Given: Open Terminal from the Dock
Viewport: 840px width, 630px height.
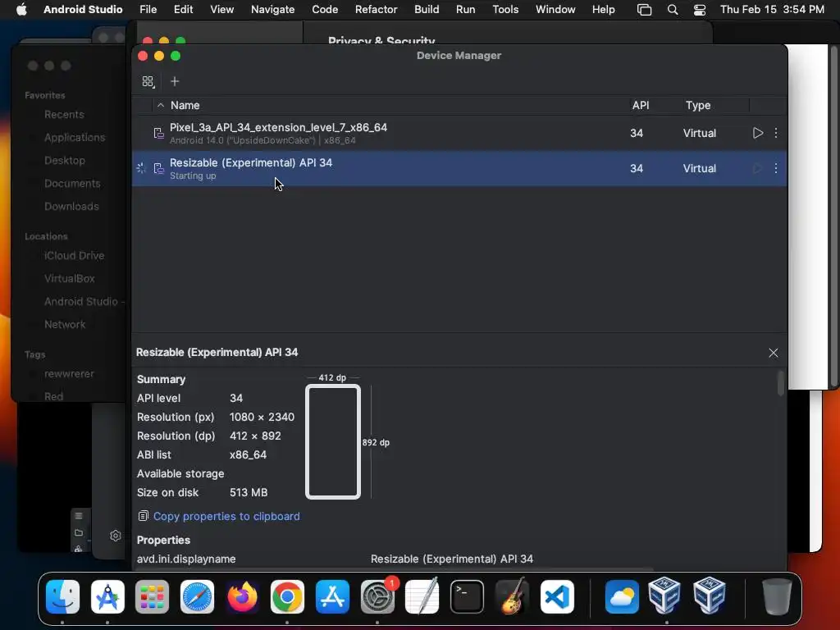Looking at the screenshot, I should click(467, 596).
